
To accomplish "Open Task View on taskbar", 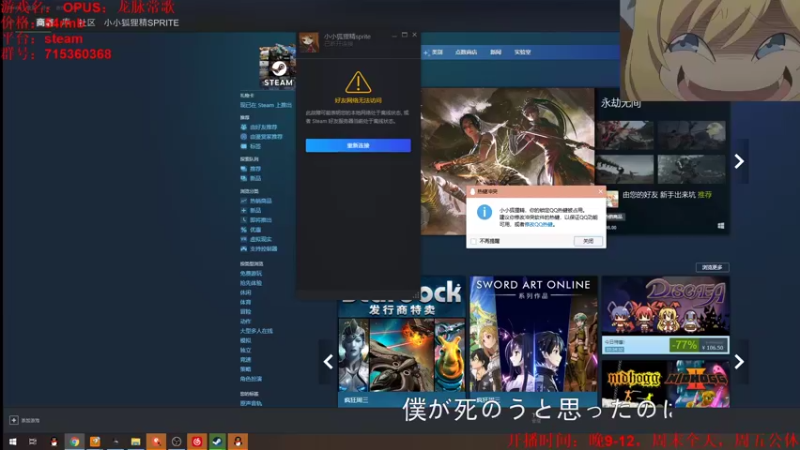I will click(x=33, y=441).
